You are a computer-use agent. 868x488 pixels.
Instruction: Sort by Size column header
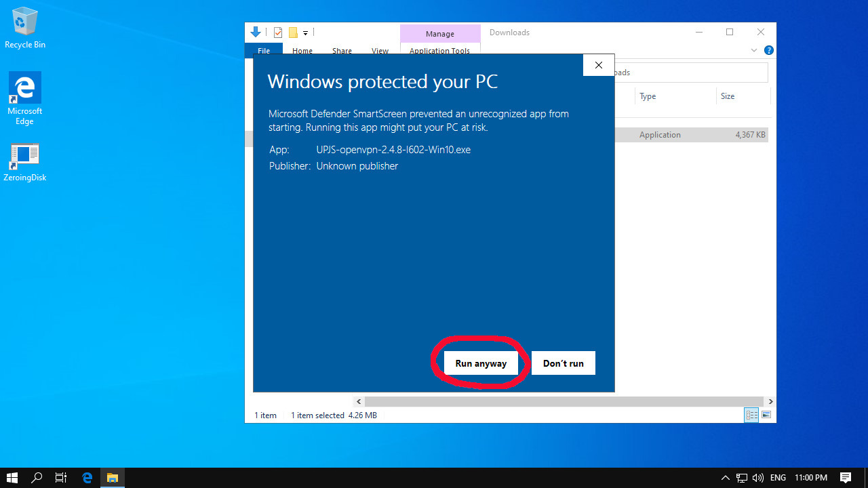click(x=728, y=96)
